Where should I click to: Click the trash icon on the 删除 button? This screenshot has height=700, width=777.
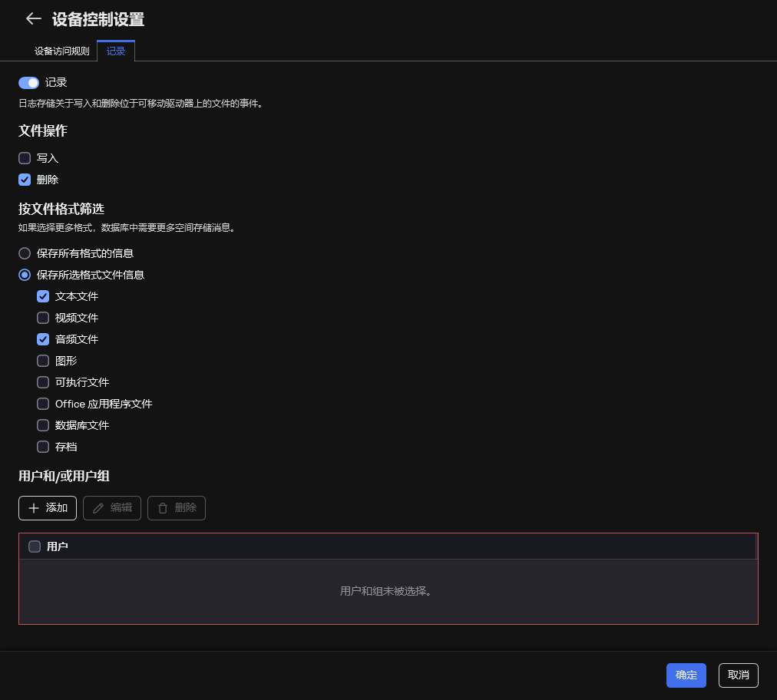(162, 507)
